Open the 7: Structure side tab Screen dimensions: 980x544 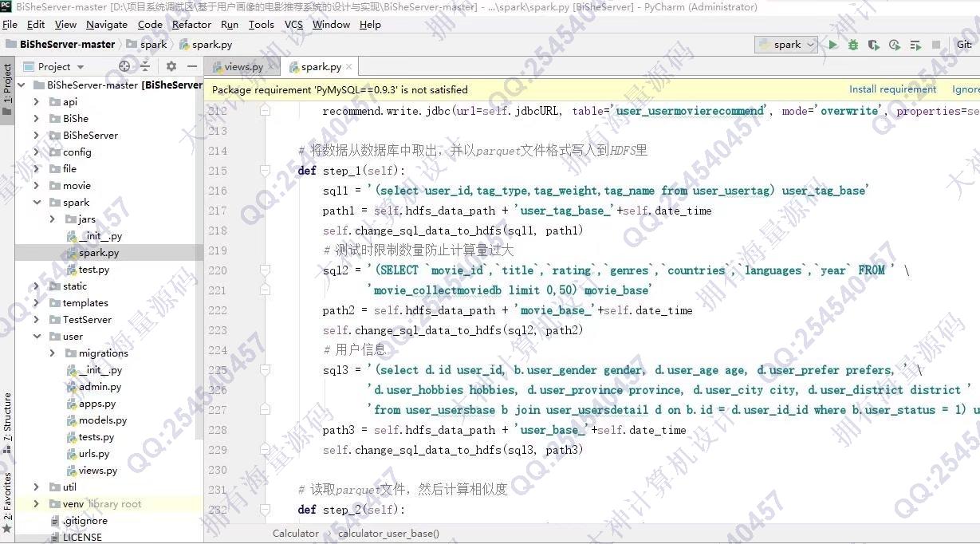tap(7, 423)
